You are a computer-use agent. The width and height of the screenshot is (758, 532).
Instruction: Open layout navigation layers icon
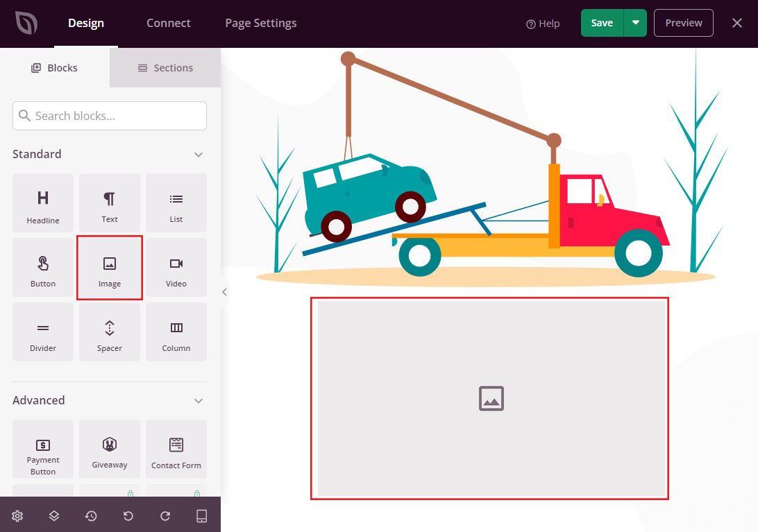[x=54, y=516]
